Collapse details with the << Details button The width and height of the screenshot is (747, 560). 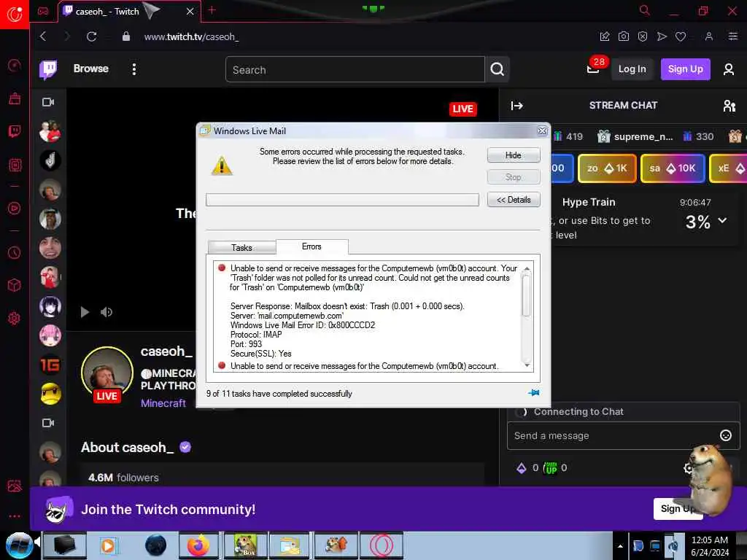click(514, 200)
